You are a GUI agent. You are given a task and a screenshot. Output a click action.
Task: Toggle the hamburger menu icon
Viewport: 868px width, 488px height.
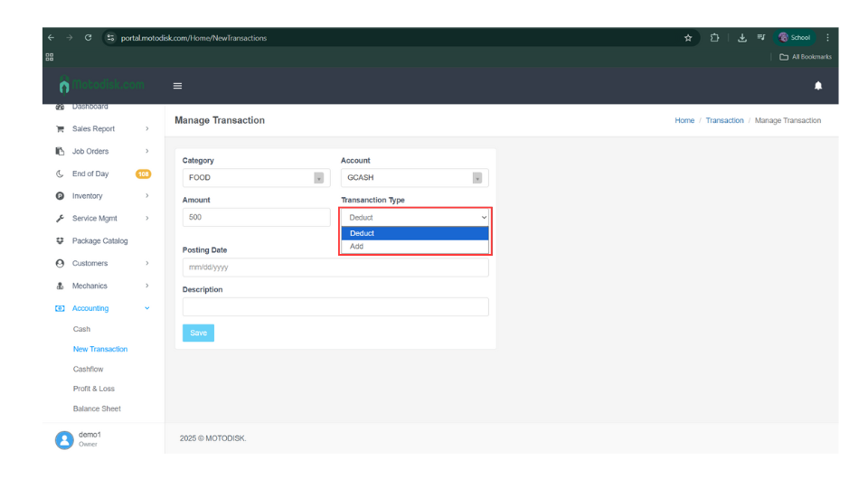[177, 86]
